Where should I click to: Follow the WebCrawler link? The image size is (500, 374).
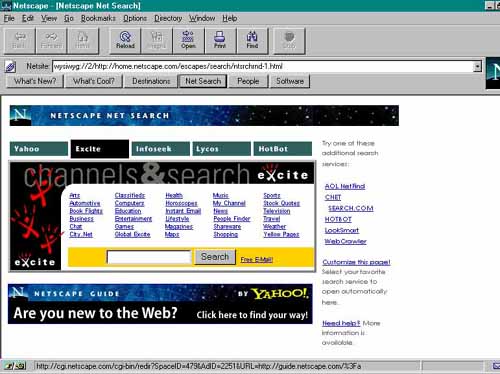[345, 241]
